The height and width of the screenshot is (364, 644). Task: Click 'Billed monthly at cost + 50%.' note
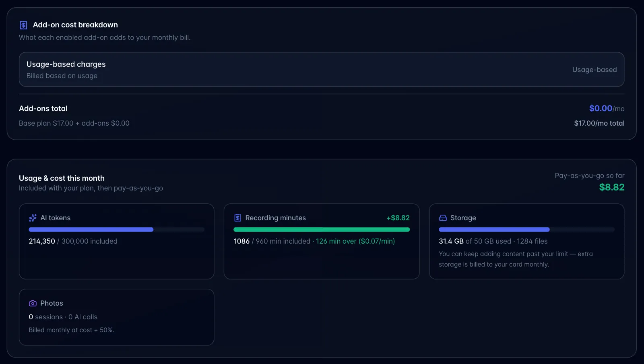[71, 330]
